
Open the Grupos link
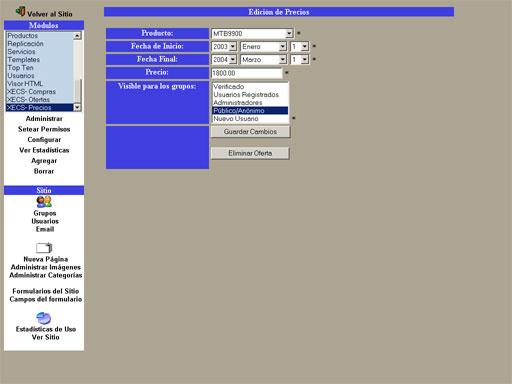coord(45,213)
